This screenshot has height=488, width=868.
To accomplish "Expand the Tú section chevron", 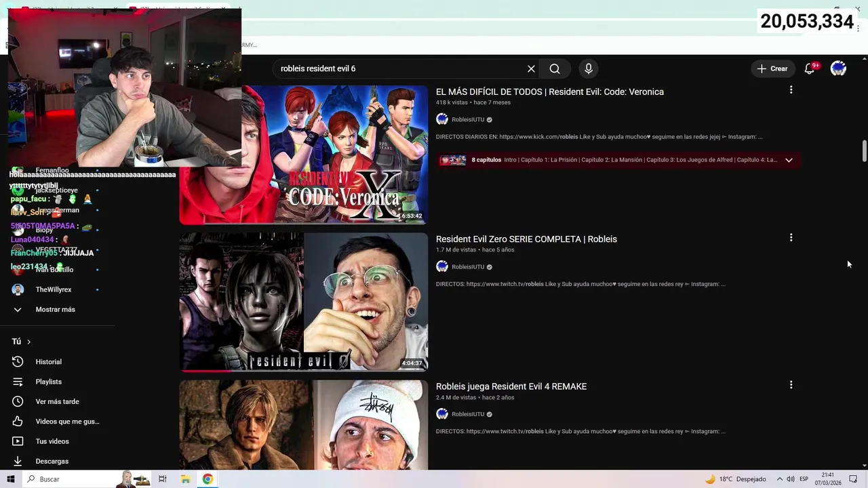I will [x=28, y=342].
